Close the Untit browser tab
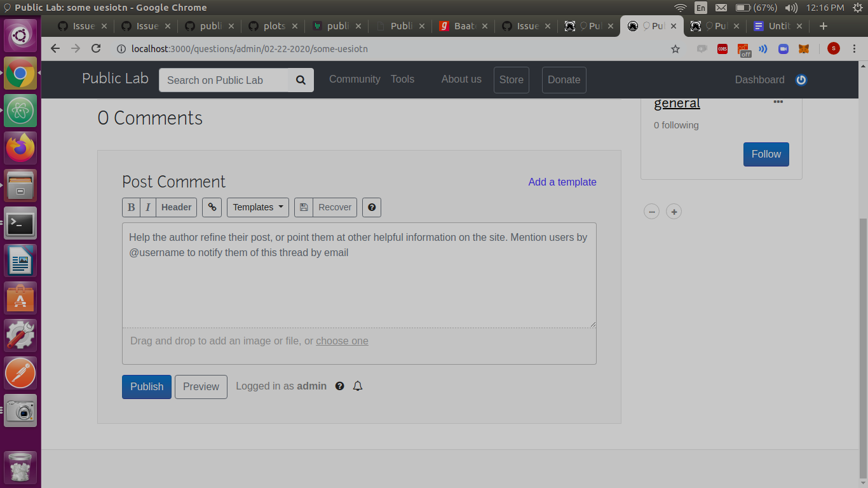This screenshot has width=868, height=488. [x=799, y=26]
